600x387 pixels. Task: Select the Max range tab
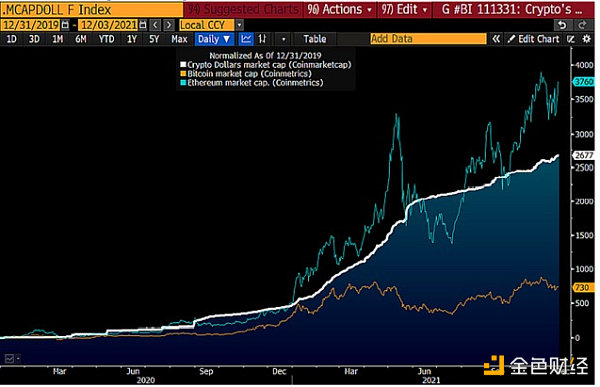179,39
